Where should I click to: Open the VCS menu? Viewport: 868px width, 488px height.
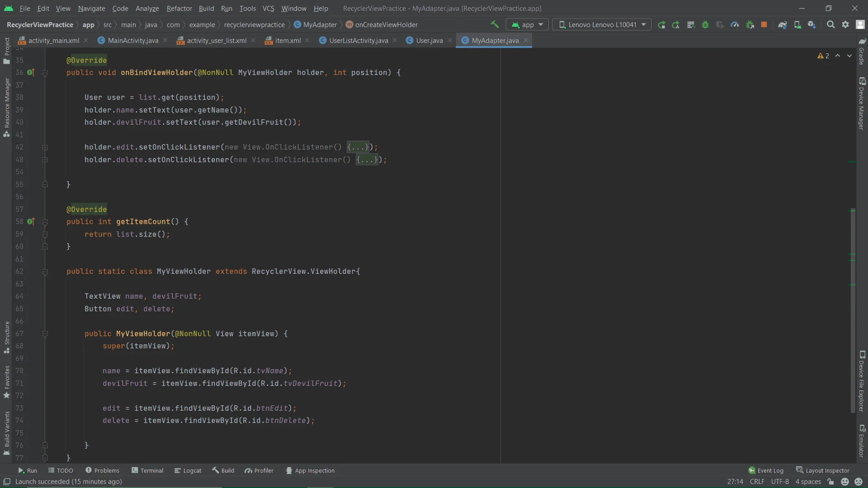[268, 8]
